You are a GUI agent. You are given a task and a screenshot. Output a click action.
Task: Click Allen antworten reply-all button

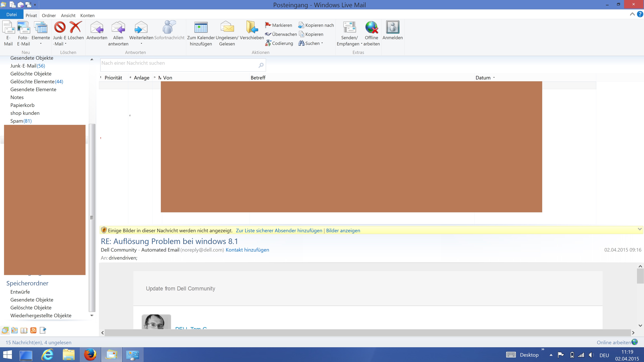(x=118, y=34)
